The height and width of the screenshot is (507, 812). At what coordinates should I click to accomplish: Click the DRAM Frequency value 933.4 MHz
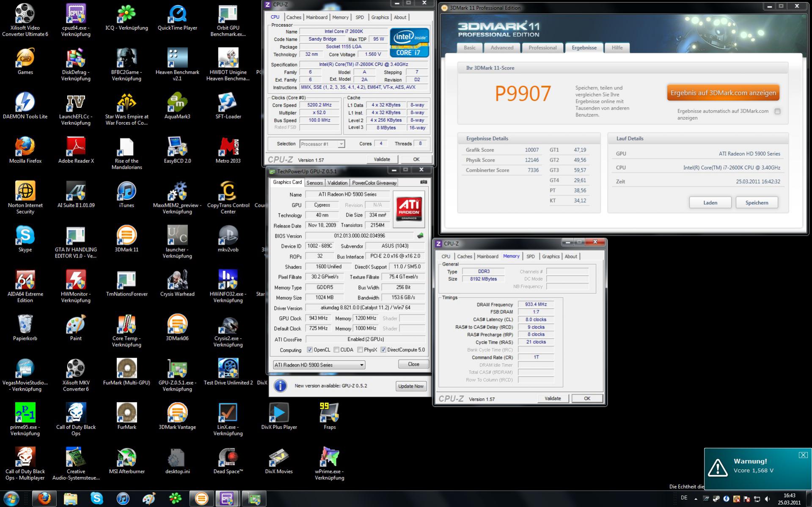point(536,304)
